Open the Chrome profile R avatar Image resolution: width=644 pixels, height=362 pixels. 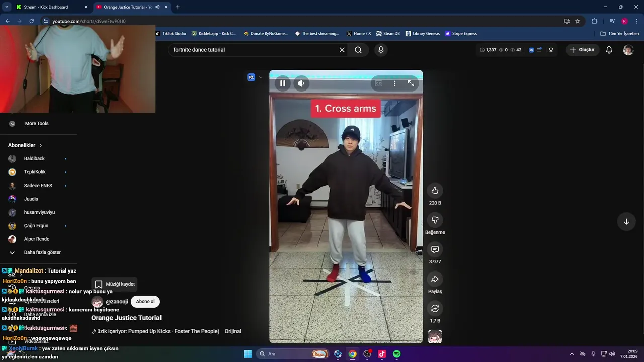tap(624, 21)
